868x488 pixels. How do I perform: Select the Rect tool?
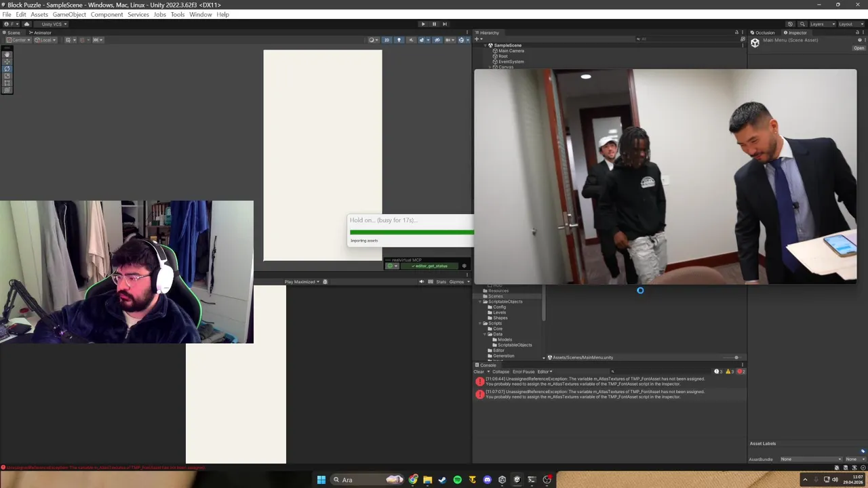tap(7, 83)
